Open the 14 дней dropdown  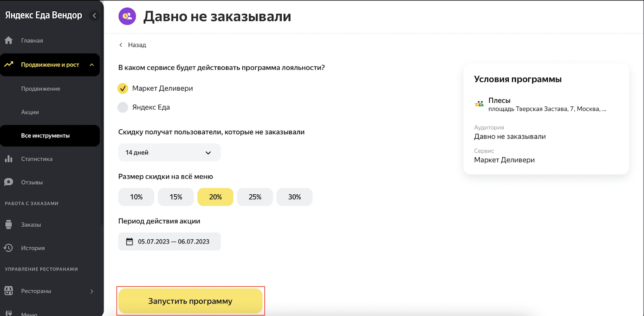pyautogui.click(x=169, y=152)
